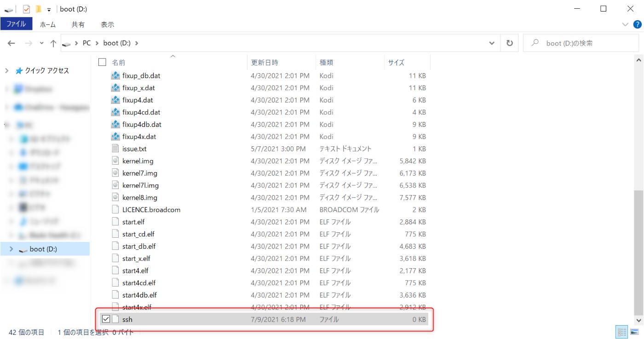Click ssh modified date 7/9/2021 6:18 PM
Screen dimensions: 644x339
(x=278, y=319)
